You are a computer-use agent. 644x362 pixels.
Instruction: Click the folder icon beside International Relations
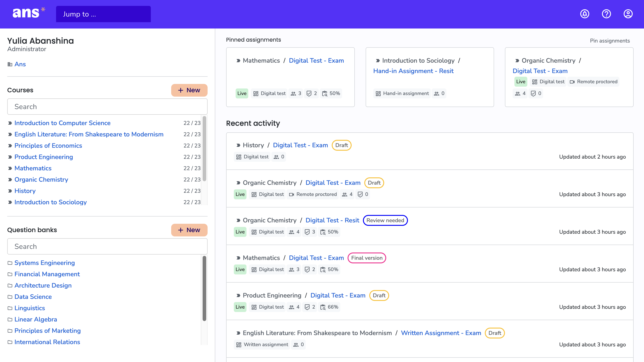pyautogui.click(x=10, y=342)
